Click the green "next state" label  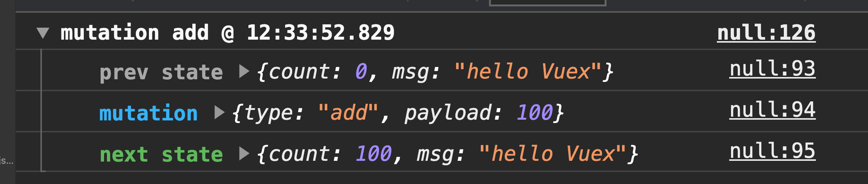161,154
